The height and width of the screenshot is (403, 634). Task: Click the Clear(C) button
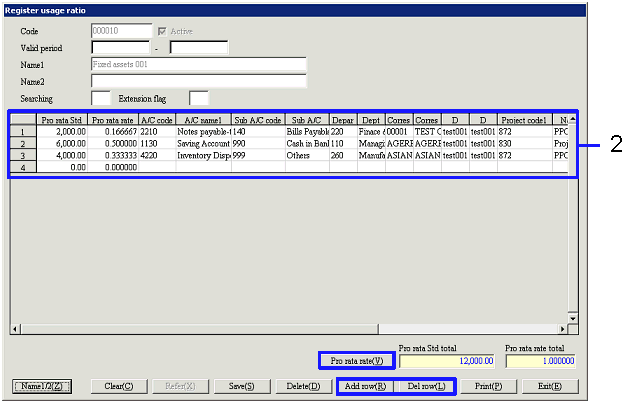[119, 386]
